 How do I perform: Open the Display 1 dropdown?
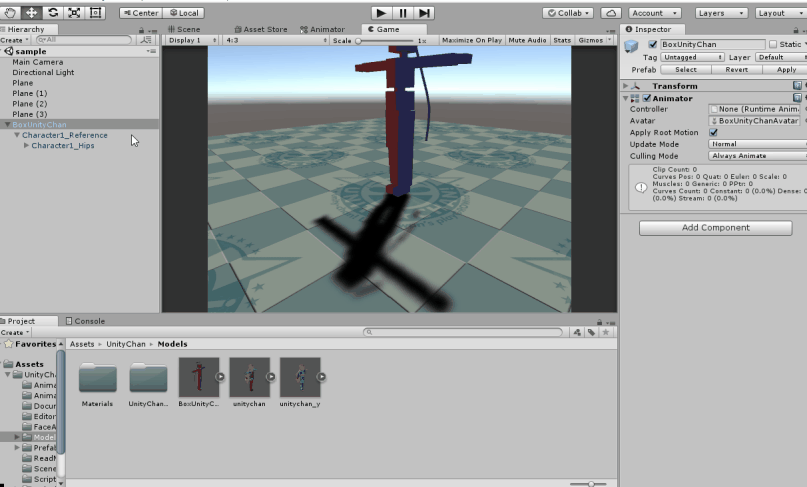point(192,40)
